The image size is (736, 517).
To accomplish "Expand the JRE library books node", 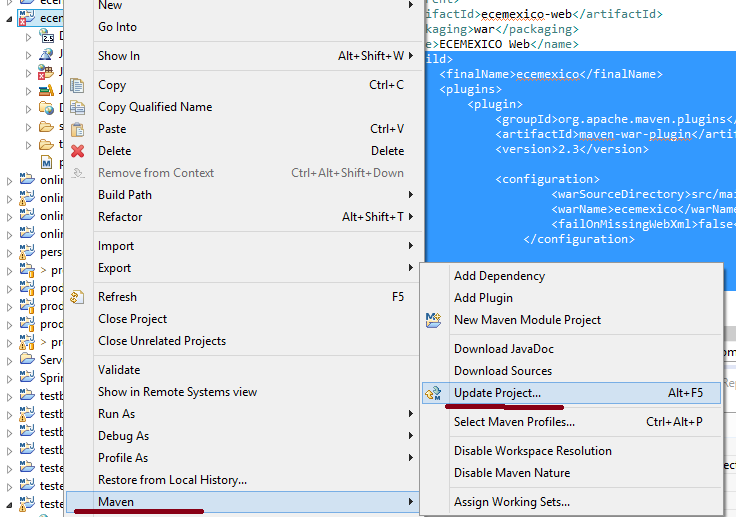I will (29, 91).
